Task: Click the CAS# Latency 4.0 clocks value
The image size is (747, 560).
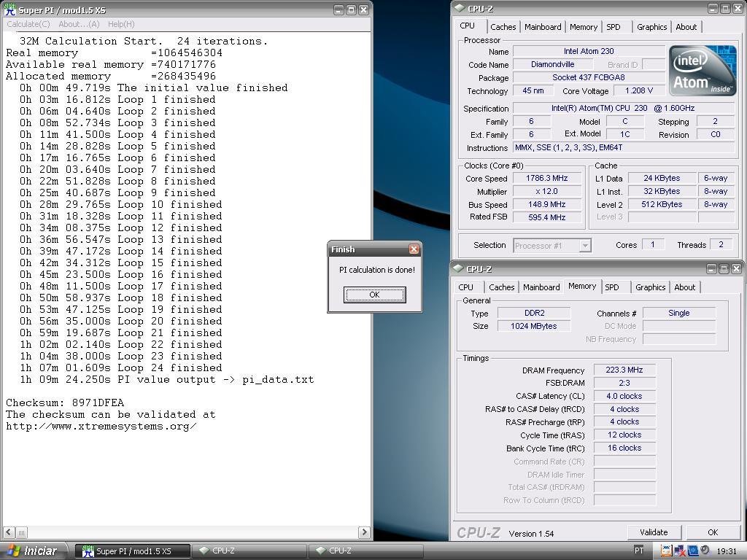Action: click(624, 396)
